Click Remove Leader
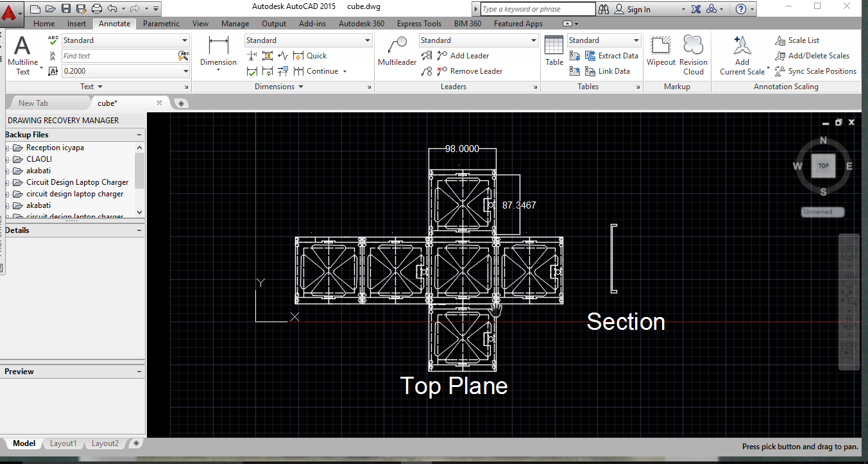The height and width of the screenshot is (464, 868). point(470,71)
